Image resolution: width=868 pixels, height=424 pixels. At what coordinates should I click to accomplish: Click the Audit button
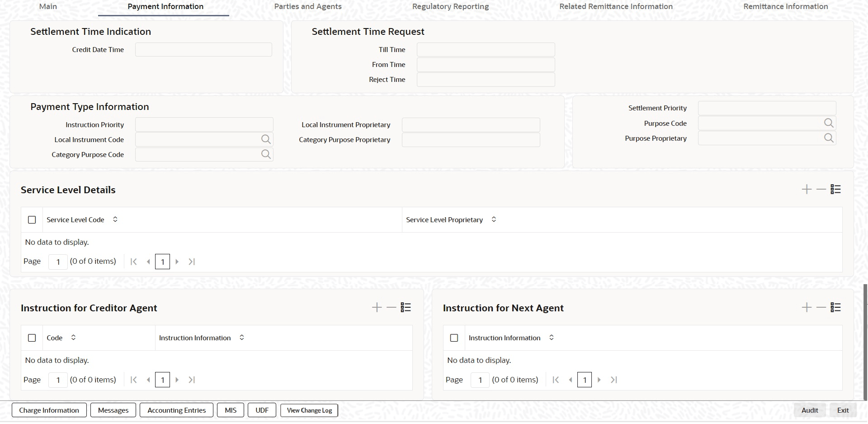810,410
